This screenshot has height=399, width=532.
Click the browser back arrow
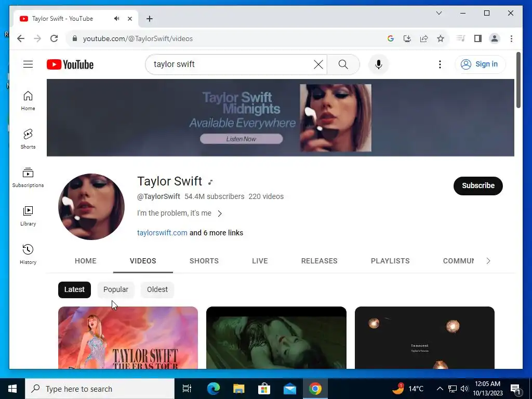(21, 38)
